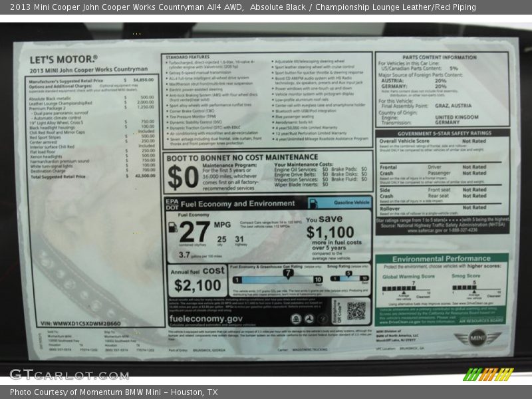Click the Fuel Economy & Greenhouse Gas rating 7 marker
Viewport: 532px width, 399px height.
point(288,273)
